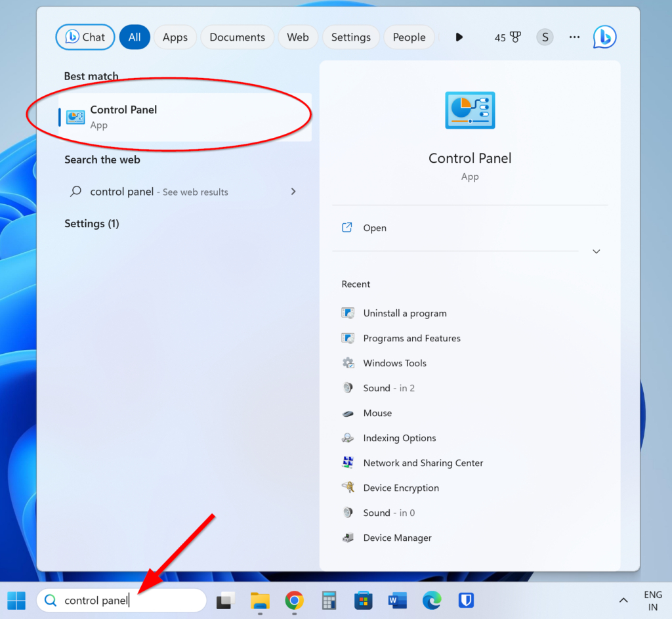Click the Mouse icon in Recent
Image resolution: width=672 pixels, height=619 pixels.
pos(348,414)
